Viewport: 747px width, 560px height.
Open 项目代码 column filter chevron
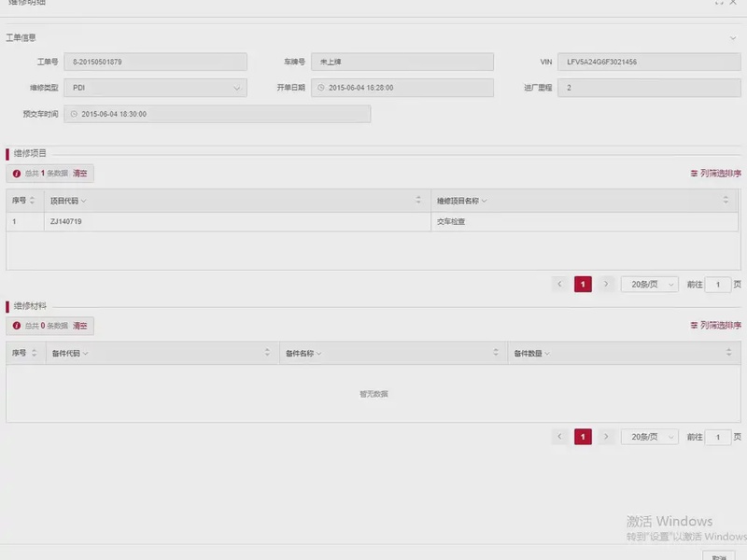click(84, 201)
